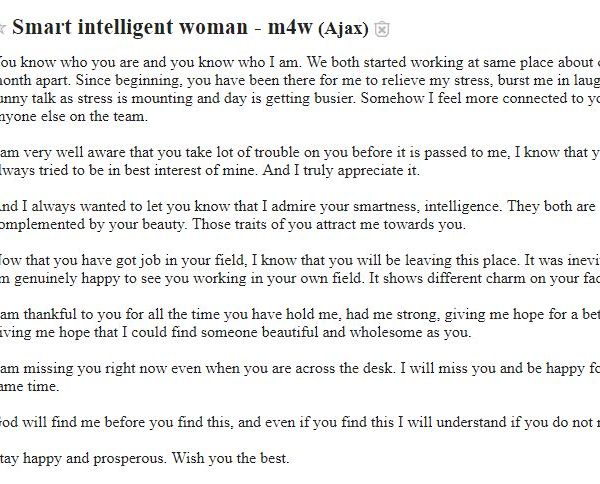
Task: Click the "(Ajax)" location text in title
Action: coord(344,26)
